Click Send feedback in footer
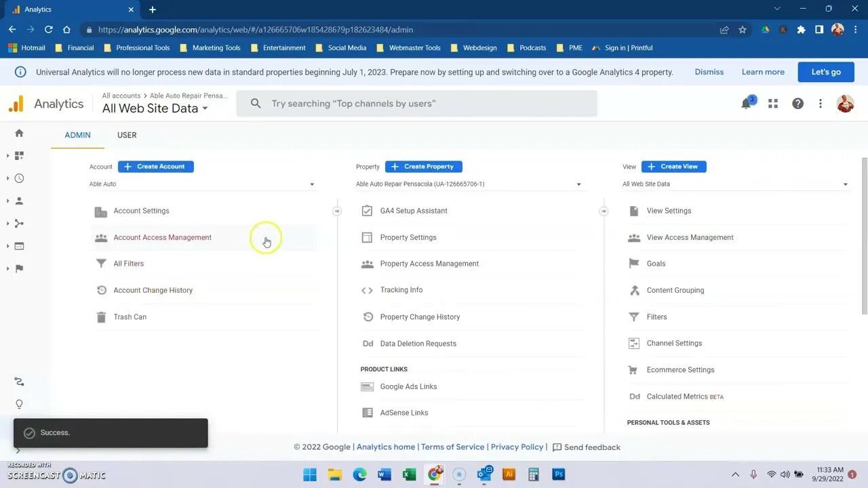 [x=587, y=447]
